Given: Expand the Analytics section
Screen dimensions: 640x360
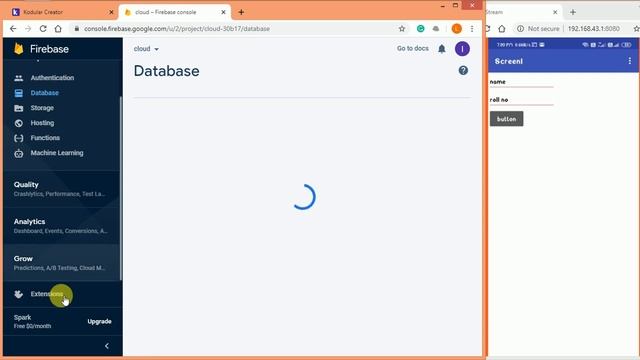Looking at the screenshot, I should (61, 226).
